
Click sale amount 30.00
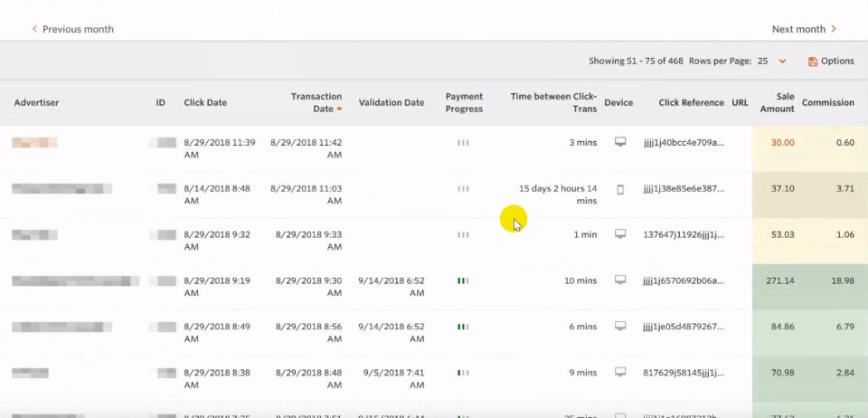coord(783,143)
